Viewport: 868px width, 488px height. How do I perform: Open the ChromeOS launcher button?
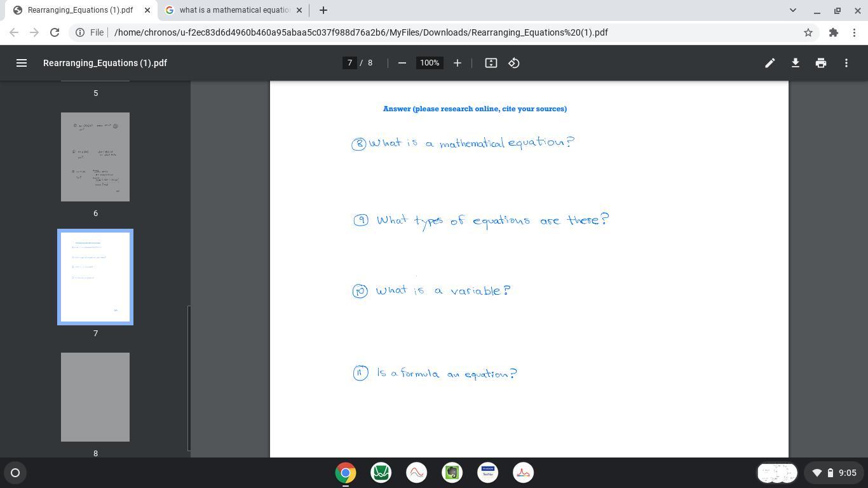pyautogui.click(x=15, y=473)
